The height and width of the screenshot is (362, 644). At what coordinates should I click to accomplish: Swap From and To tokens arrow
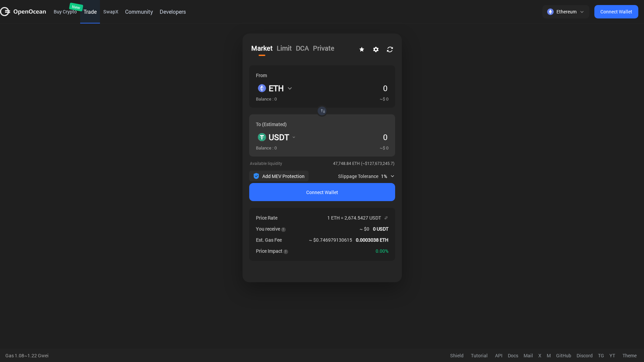click(x=322, y=111)
